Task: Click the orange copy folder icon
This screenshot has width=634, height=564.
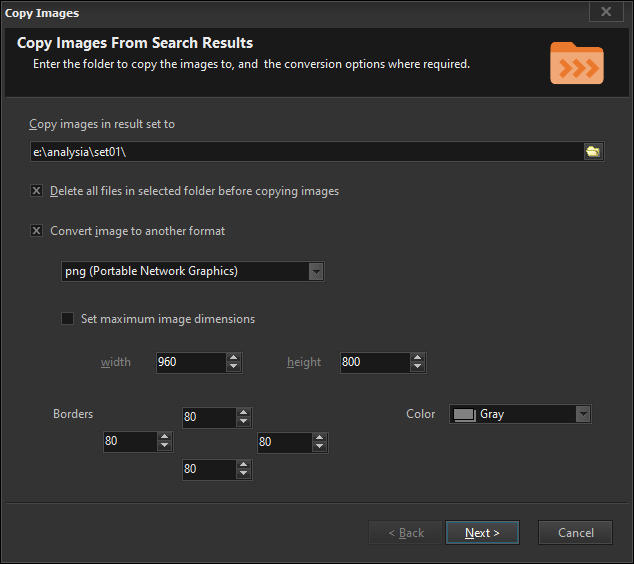Action: [x=577, y=63]
